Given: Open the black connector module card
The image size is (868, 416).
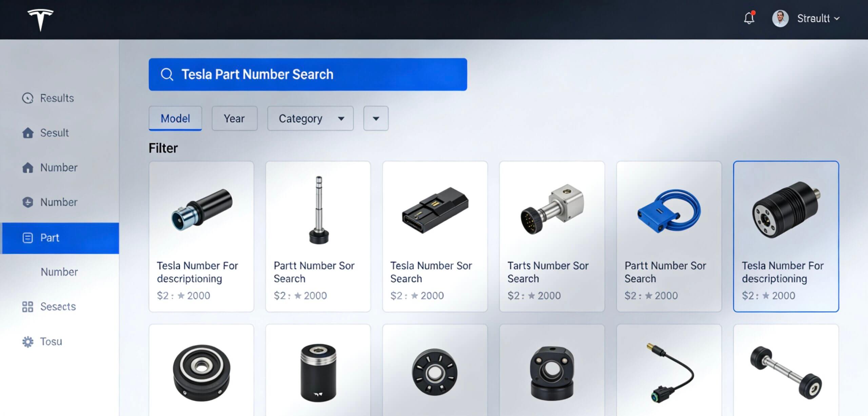Looking at the screenshot, I should [x=435, y=236].
